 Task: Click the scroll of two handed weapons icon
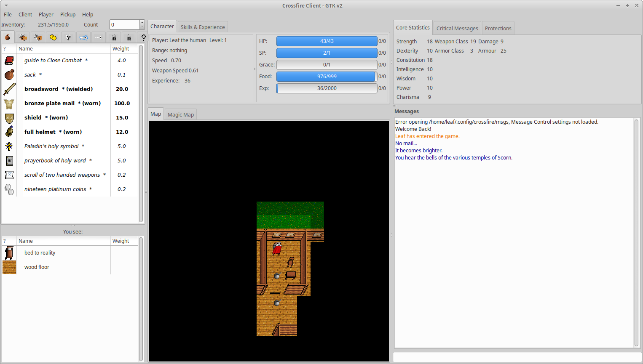[9, 175]
